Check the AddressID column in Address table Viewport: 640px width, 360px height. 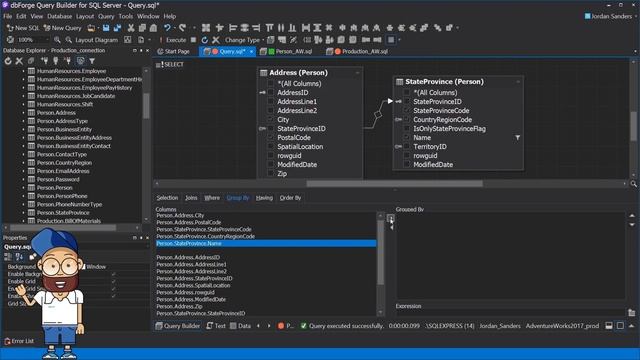coord(270,93)
